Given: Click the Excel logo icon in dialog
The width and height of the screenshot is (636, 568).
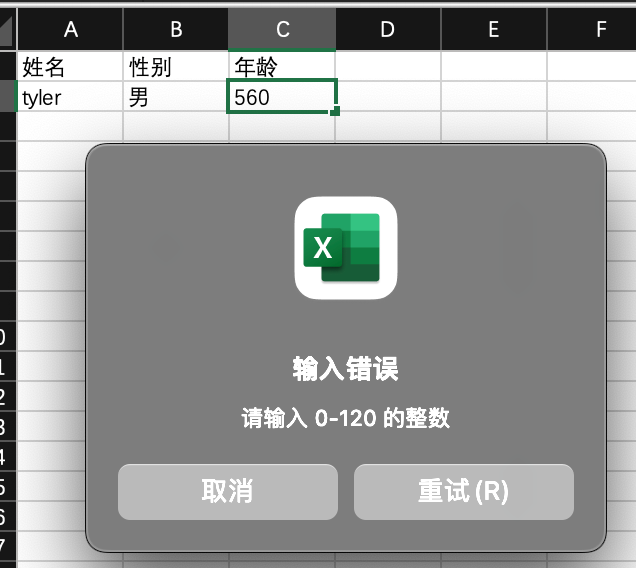Looking at the screenshot, I should coord(345,247).
